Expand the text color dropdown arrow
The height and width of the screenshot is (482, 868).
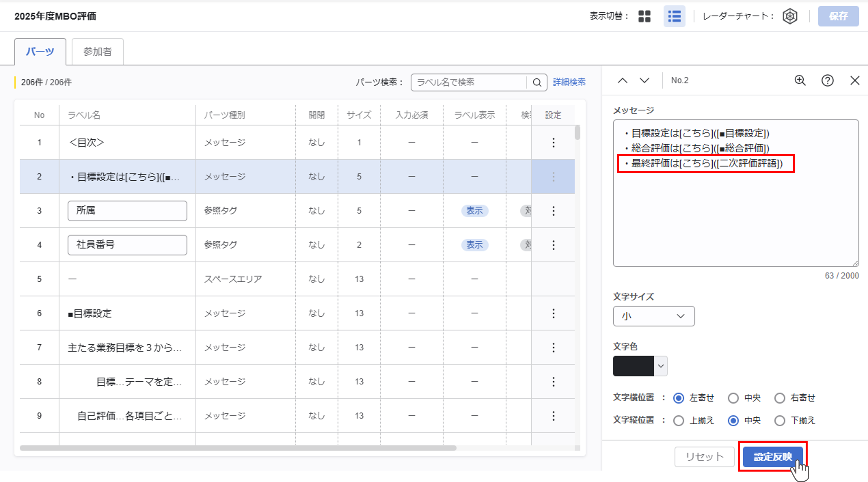click(661, 366)
